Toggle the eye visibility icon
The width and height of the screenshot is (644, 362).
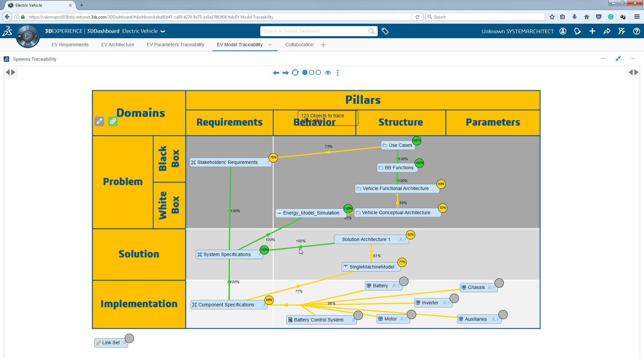tap(328, 72)
